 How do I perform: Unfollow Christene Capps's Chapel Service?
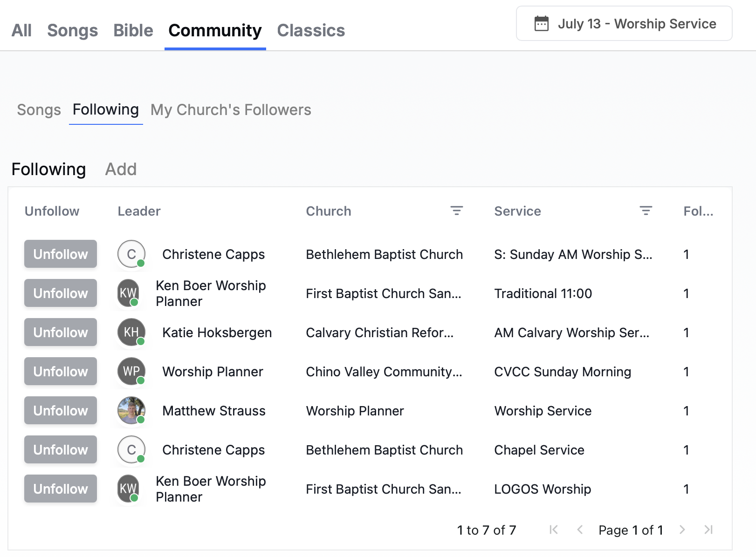[61, 450]
